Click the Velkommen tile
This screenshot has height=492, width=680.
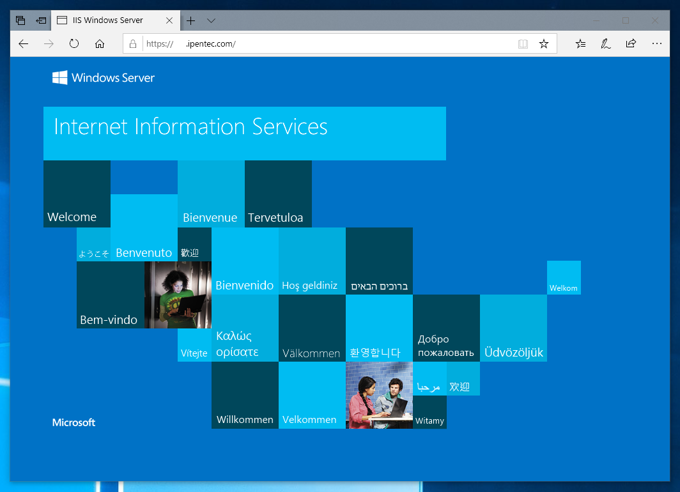point(312,395)
